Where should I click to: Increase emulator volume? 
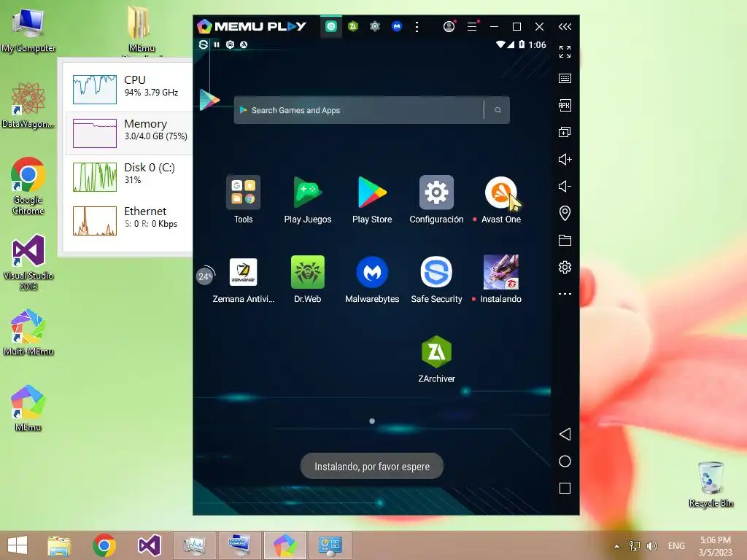(565, 159)
